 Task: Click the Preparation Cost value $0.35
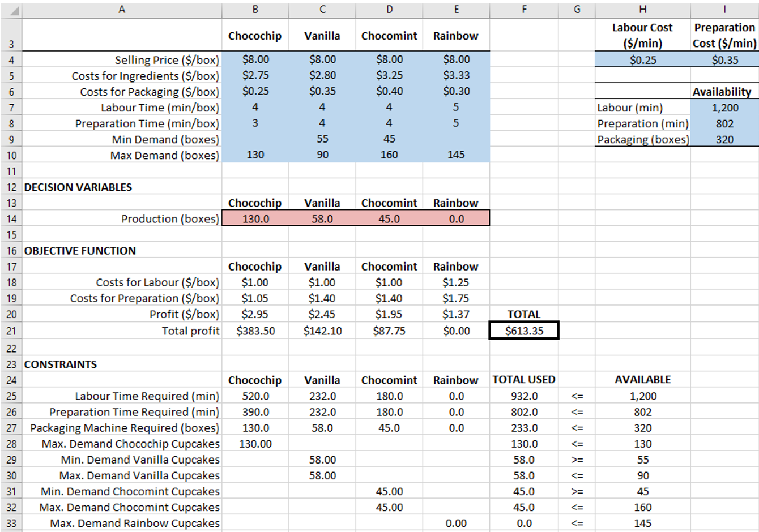click(x=725, y=59)
